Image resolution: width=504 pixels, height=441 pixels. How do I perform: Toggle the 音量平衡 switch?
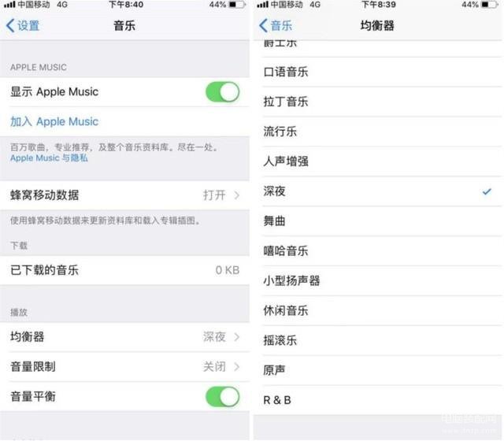[222, 397]
